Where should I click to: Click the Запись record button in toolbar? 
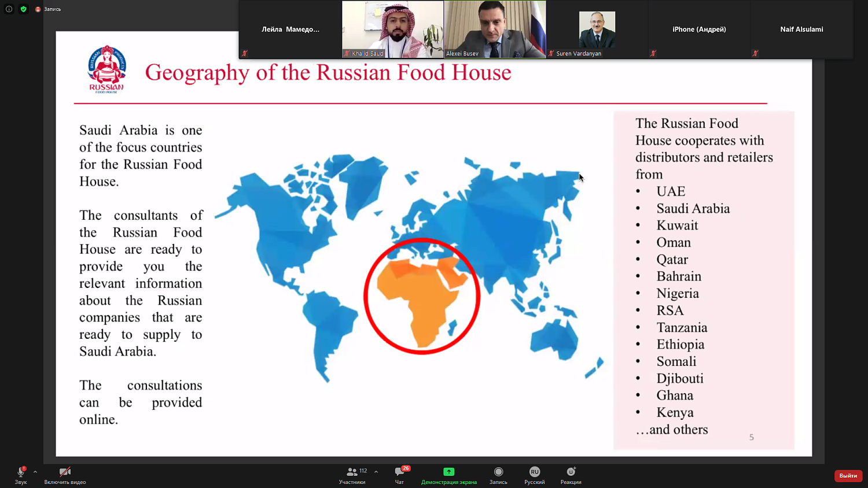pos(498,475)
